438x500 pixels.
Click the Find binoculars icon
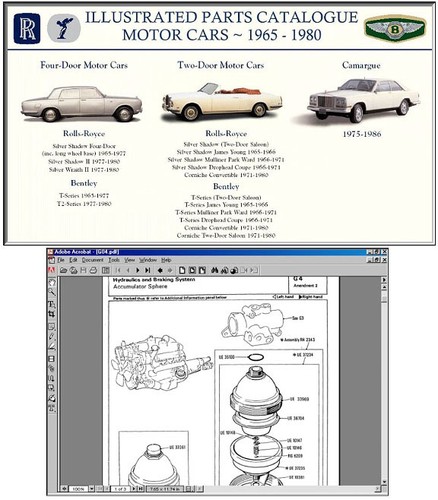click(x=215, y=270)
